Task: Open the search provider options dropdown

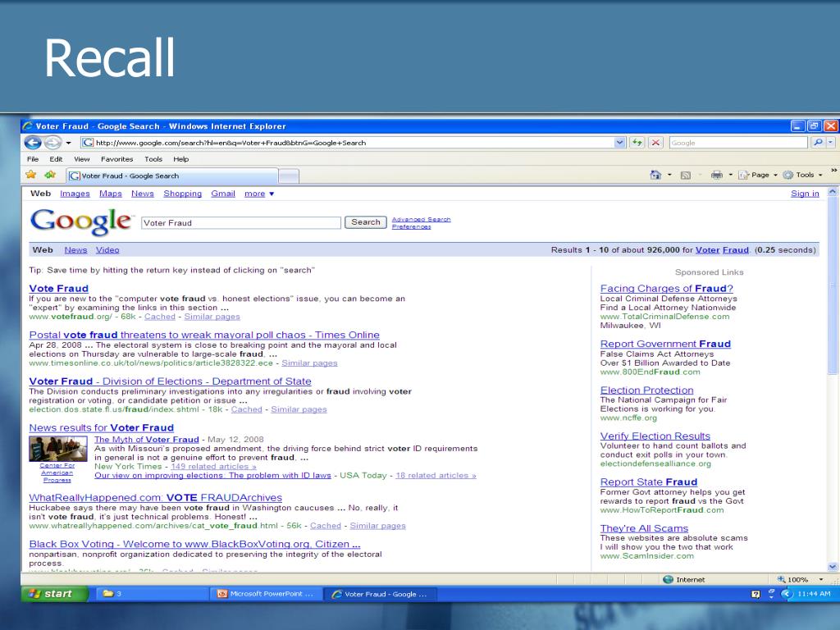Action: [x=830, y=143]
